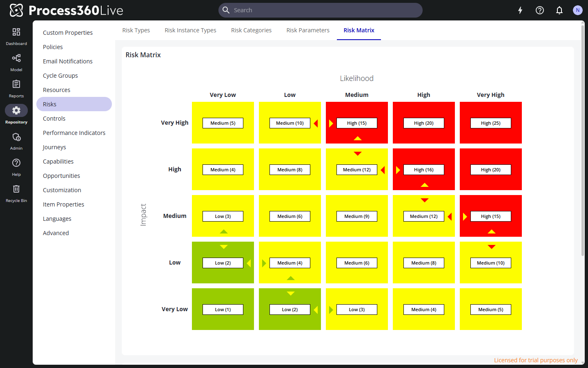Image resolution: width=588 pixels, height=368 pixels.
Task: Open the notifications bell icon
Action: click(559, 10)
